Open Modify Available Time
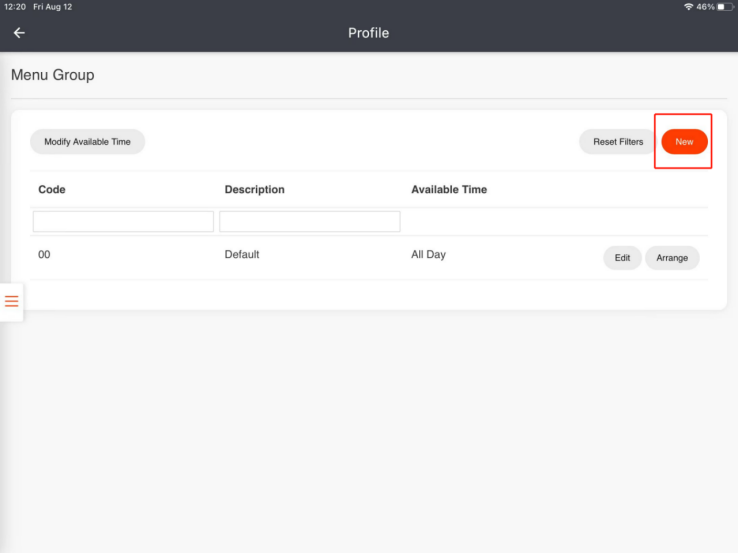738x554 pixels. 88,142
